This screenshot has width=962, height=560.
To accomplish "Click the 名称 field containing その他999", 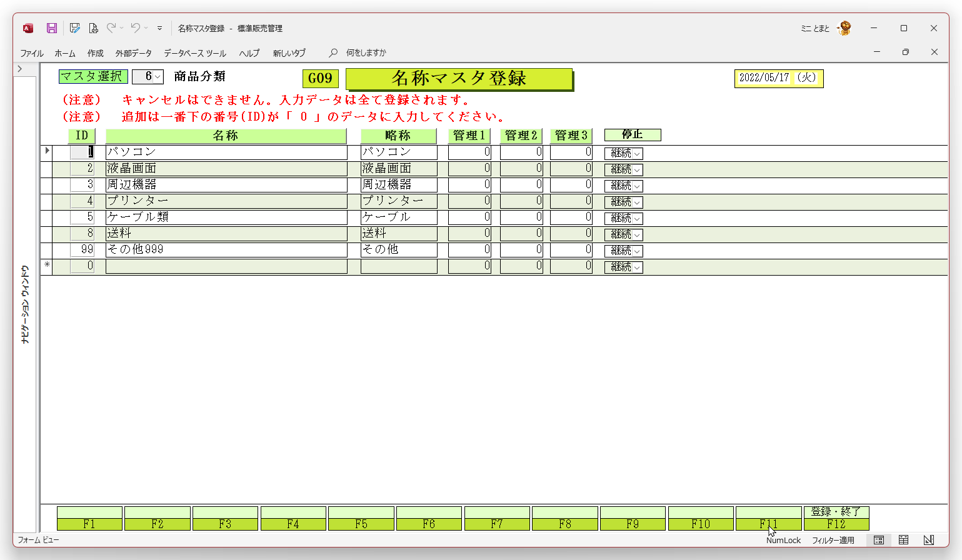I will pos(226,249).
